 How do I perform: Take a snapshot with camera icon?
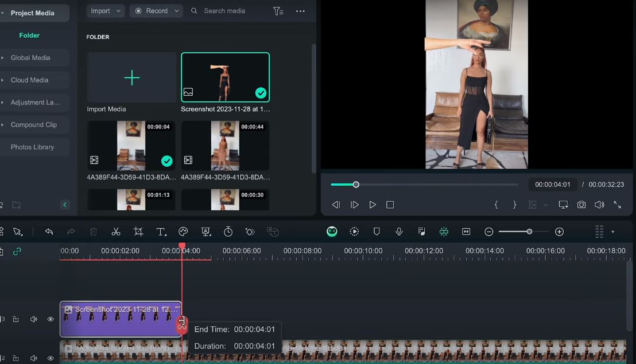[x=581, y=205]
